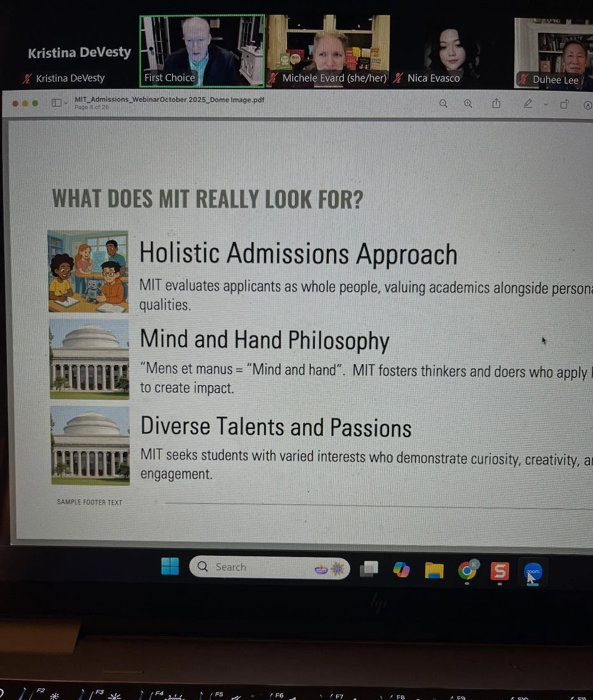Click the 'SAMPLE FOOTER TEXT' label

tap(89, 502)
